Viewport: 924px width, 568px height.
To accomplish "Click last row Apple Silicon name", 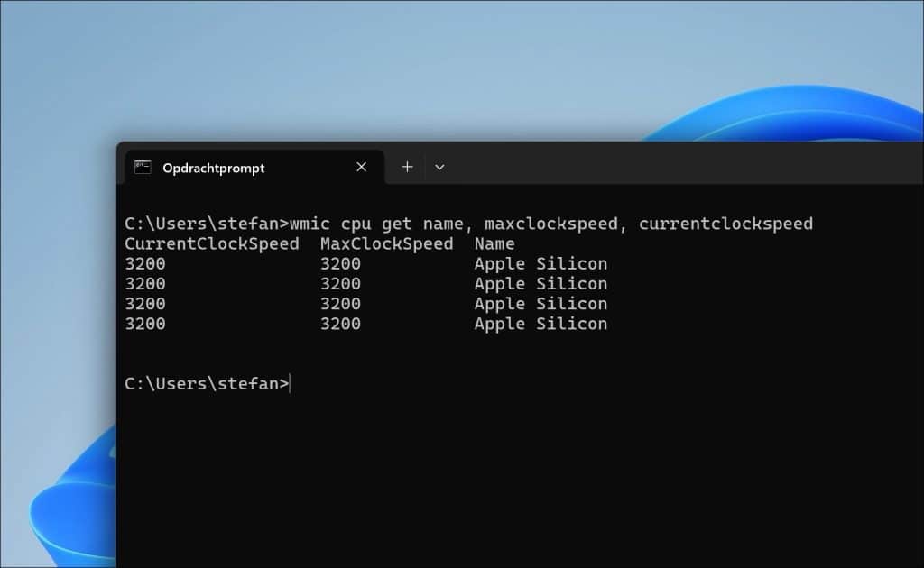I will [x=541, y=324].
